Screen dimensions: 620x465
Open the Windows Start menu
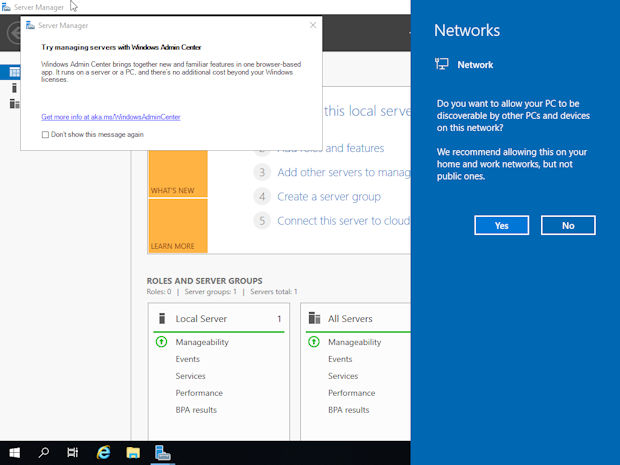[x=15, y=453]
